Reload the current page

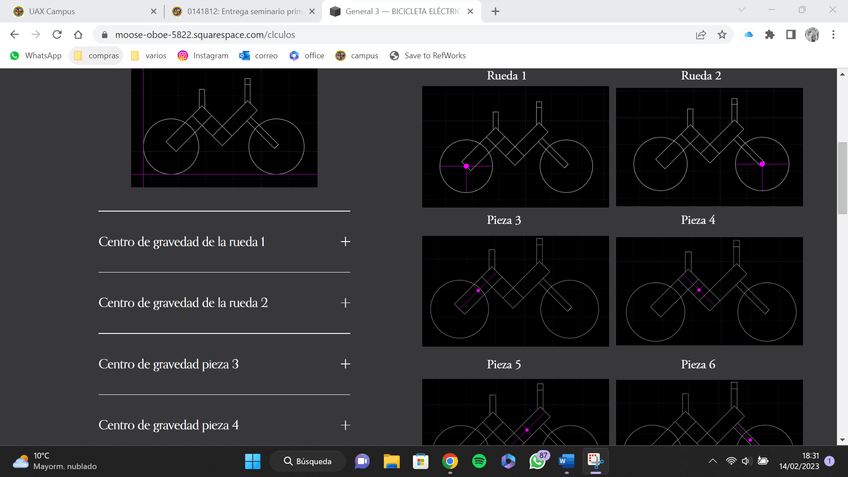[57, 35]
